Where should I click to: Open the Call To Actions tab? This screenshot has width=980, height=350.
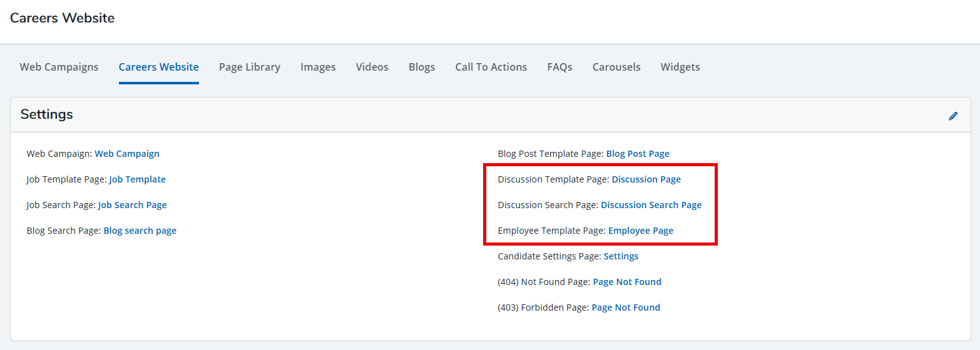491,67
